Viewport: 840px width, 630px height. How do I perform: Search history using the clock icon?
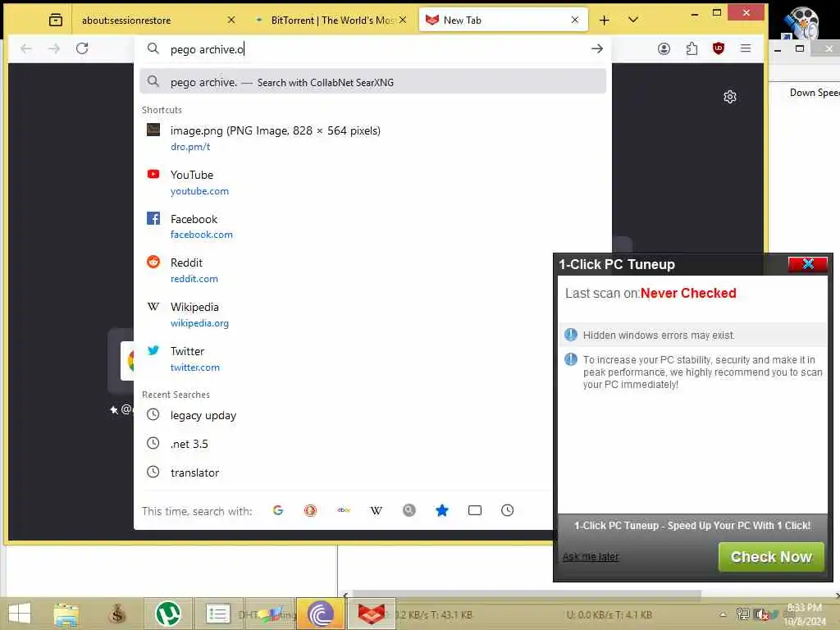(x=507, y=510)
